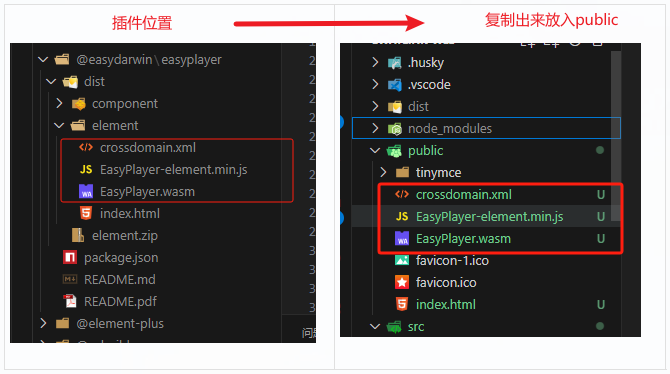
Task: Click the public folder icon
Action: click(x=394, y=150)
